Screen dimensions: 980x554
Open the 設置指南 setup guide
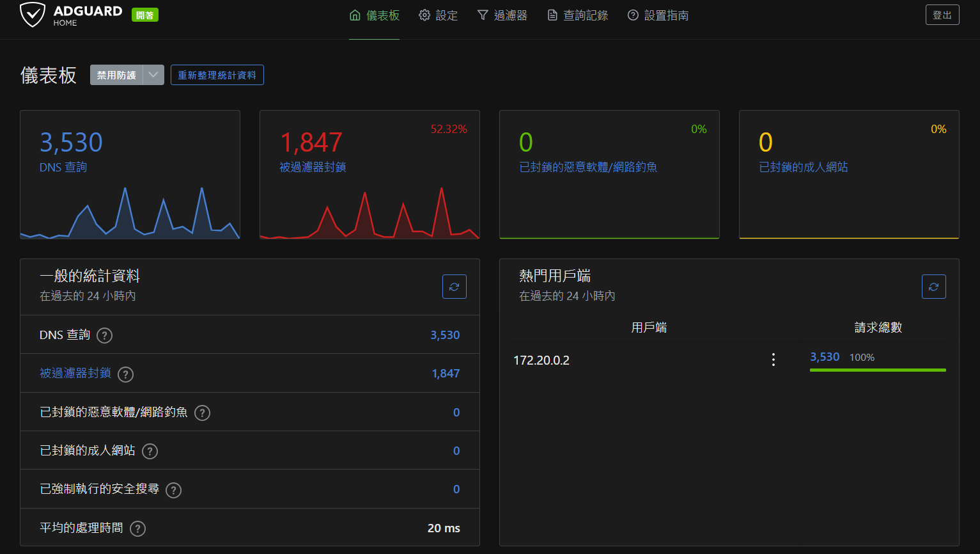658,15
